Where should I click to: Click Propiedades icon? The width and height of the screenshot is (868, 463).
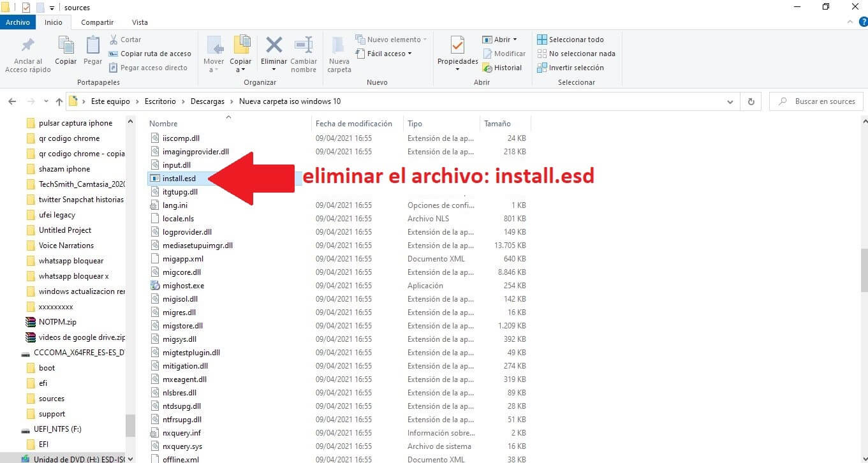click(x=457, y=45)
